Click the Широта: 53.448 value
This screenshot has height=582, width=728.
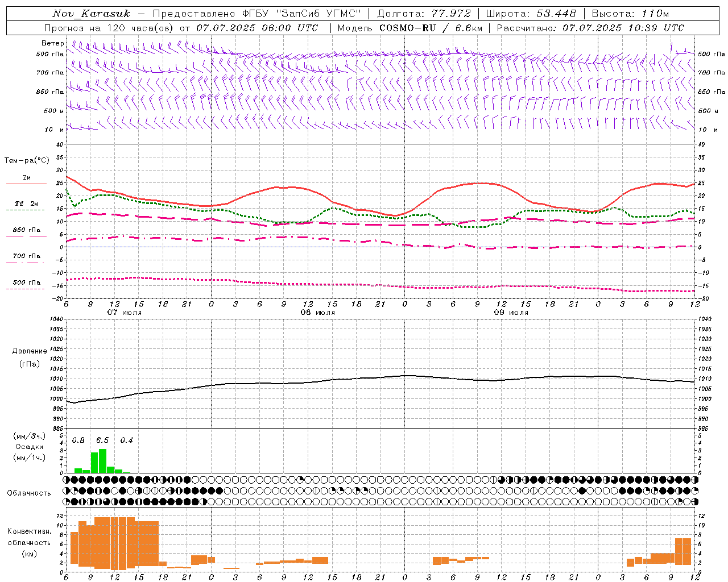coord(531,14)
